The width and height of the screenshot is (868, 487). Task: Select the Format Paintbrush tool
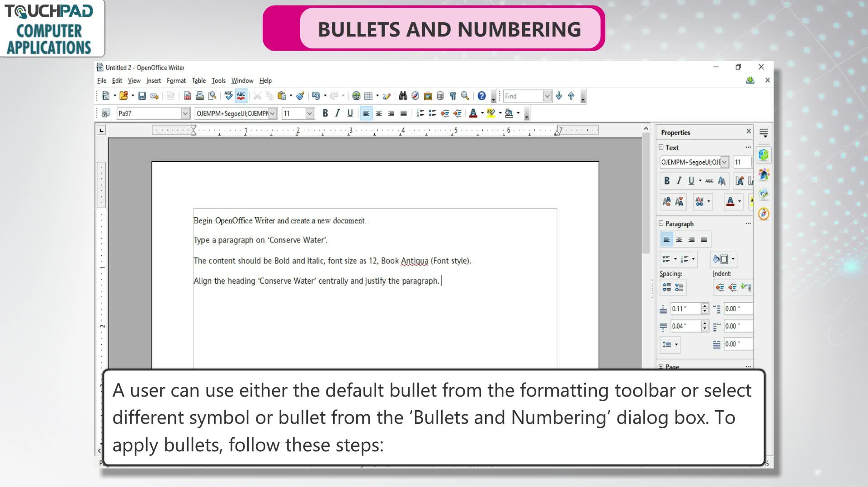click(300, 96)
